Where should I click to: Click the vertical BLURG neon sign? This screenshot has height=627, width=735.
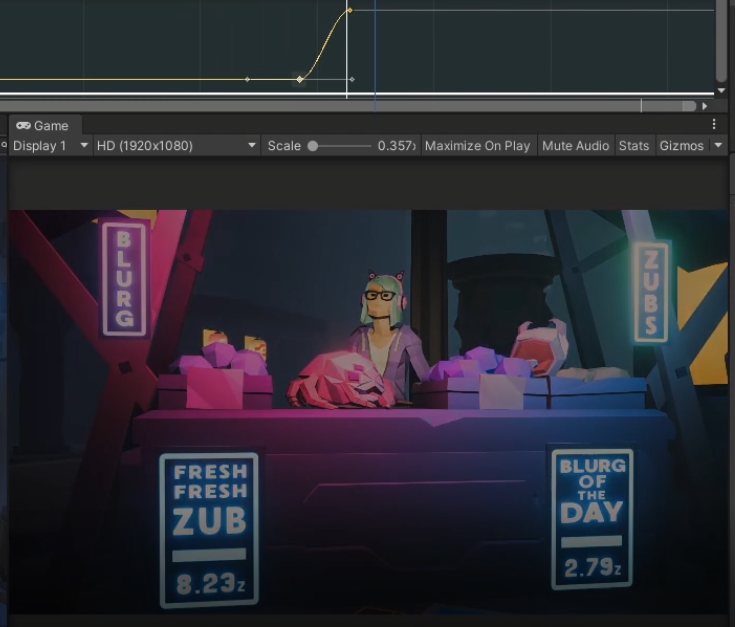pos(124,279)
